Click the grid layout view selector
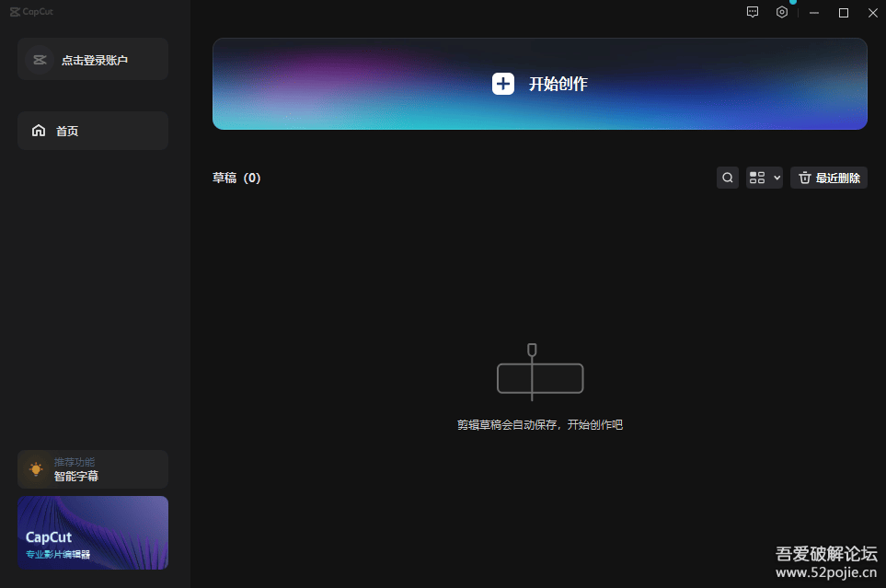Screen dimensions: 886x588 [x=757, y=178]
